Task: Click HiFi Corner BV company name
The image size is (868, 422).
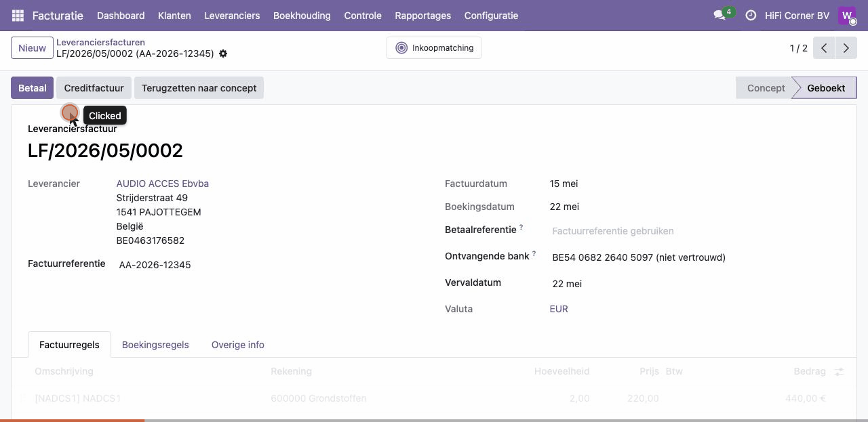Action: pyautogui.click(x=797, y=15)
